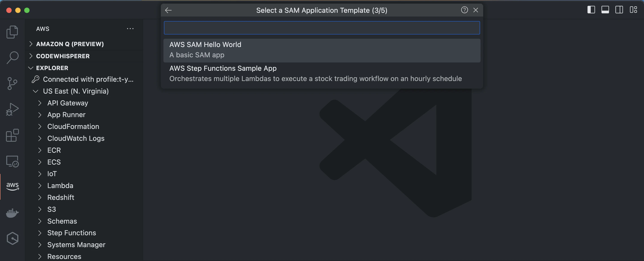644x261 pixels.
Task: Select the Step Functions tree label
Action: click(72, 233)
